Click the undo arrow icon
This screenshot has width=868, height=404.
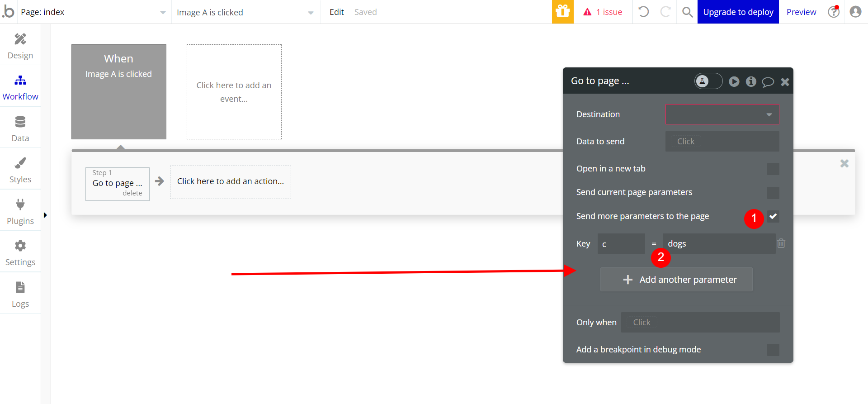(644, 12)
